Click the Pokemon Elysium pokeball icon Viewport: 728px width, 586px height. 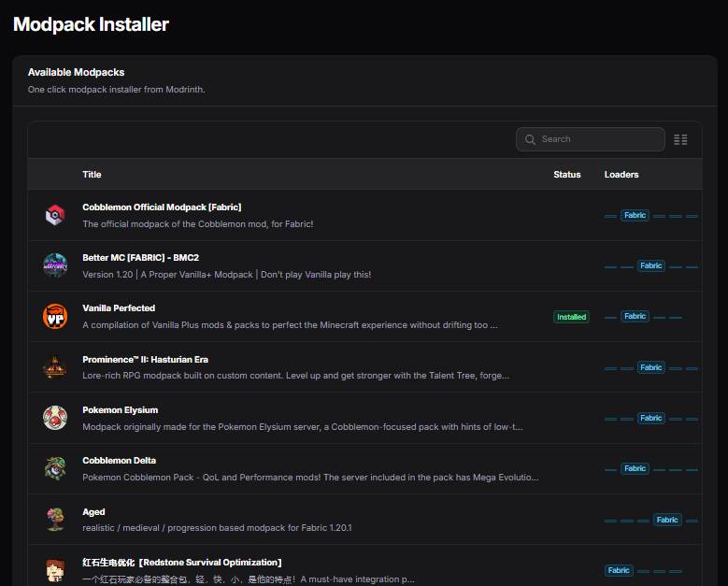click(x=55, y=418)
